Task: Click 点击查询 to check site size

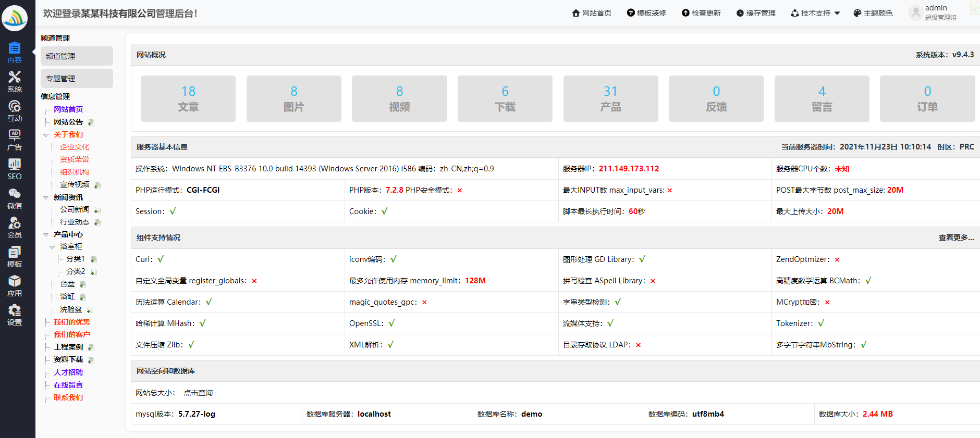Action: (198, 393)
